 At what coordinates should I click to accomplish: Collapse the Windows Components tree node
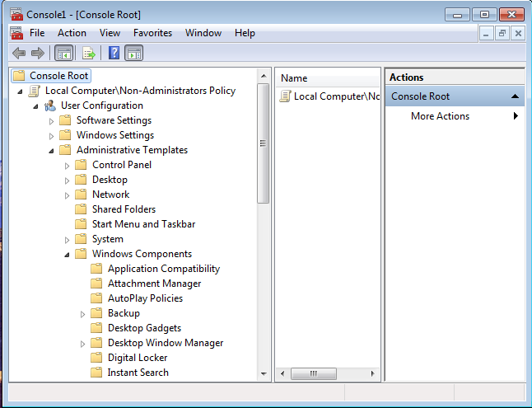pyautogui.click(x=68, y=255)
